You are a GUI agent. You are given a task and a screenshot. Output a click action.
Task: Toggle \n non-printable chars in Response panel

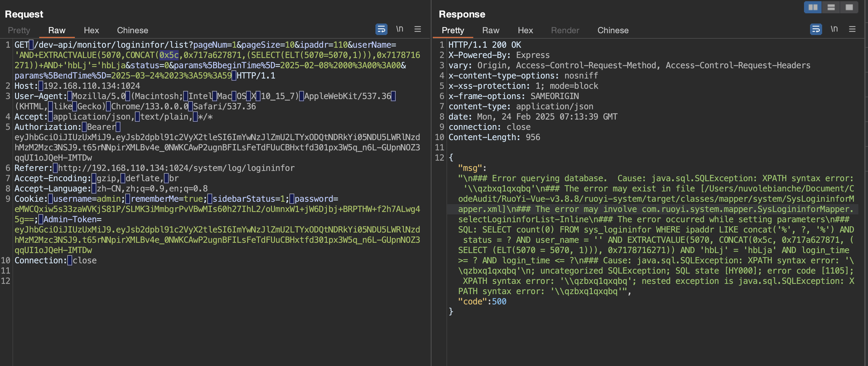coord(834,29)
